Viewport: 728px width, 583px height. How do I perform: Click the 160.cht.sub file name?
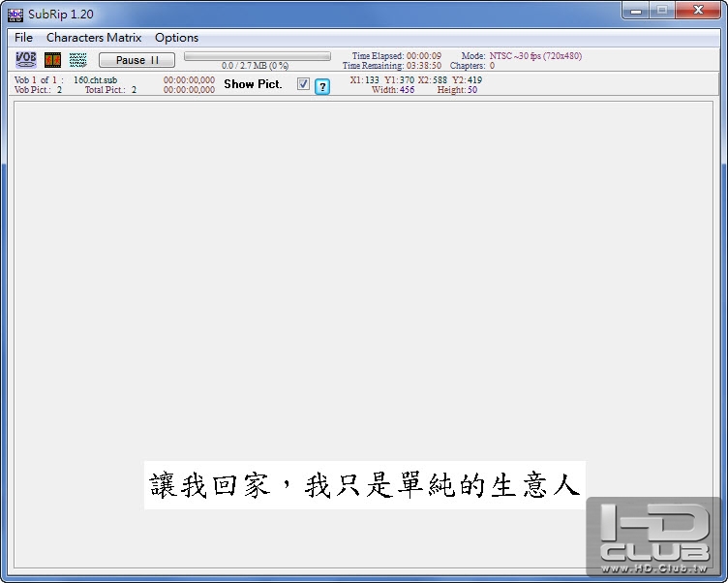95,80
